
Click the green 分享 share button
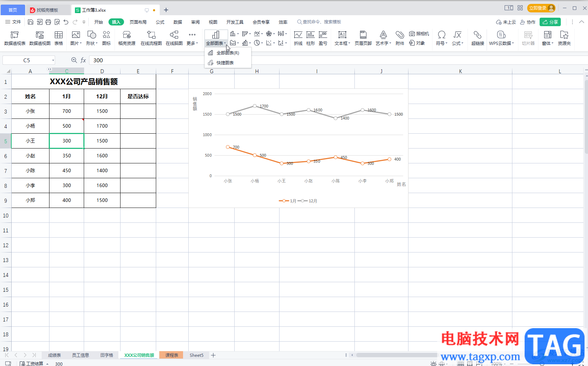pyautogui.click(x=550, y=22)
